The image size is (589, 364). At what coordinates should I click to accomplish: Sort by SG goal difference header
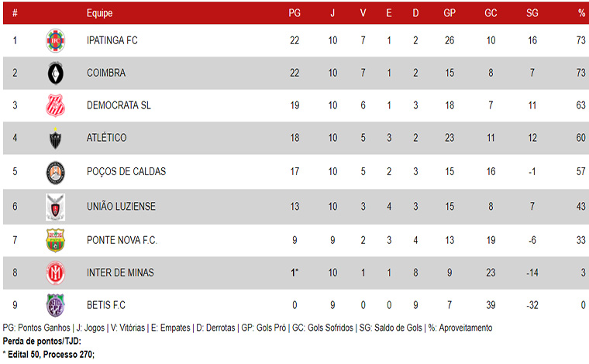click(x=532, y=13)
